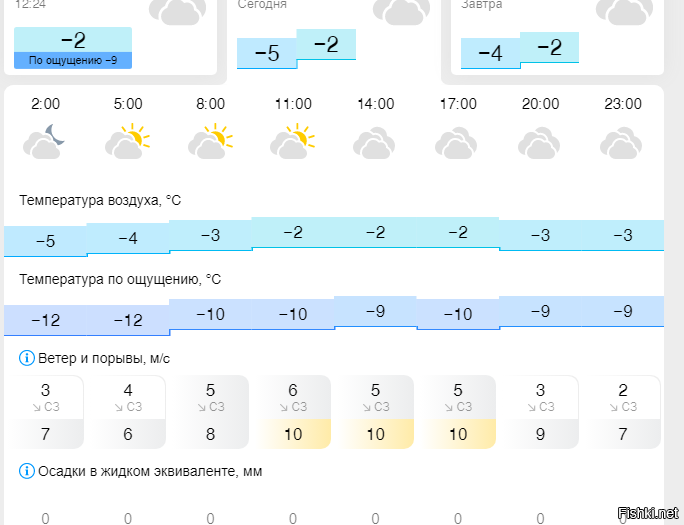Viewport: 684px width, 525px height.
Task: Click the 2:00 wind cell showing 3 СЗ
Action: point(45,412)
